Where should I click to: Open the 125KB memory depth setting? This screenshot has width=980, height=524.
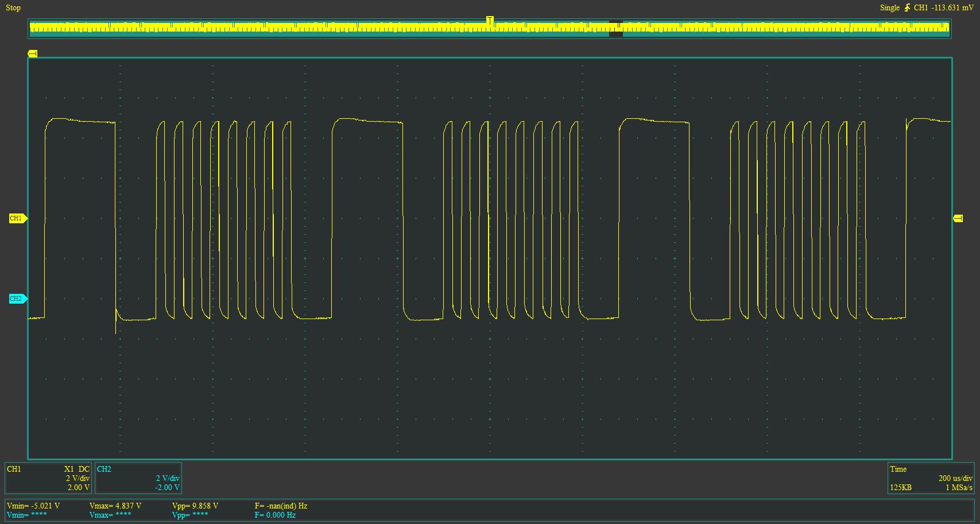pyautogui.click(x=901, y=487)
